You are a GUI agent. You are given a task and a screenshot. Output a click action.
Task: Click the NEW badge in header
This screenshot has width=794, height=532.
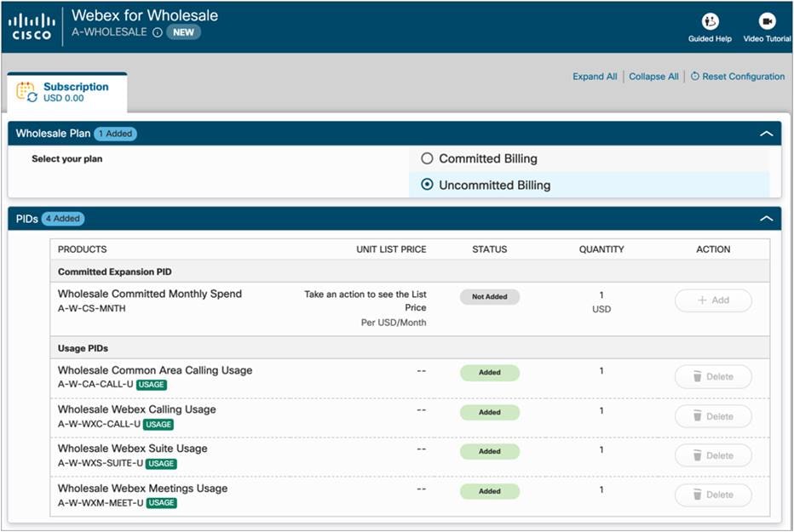tap(183, 32)
